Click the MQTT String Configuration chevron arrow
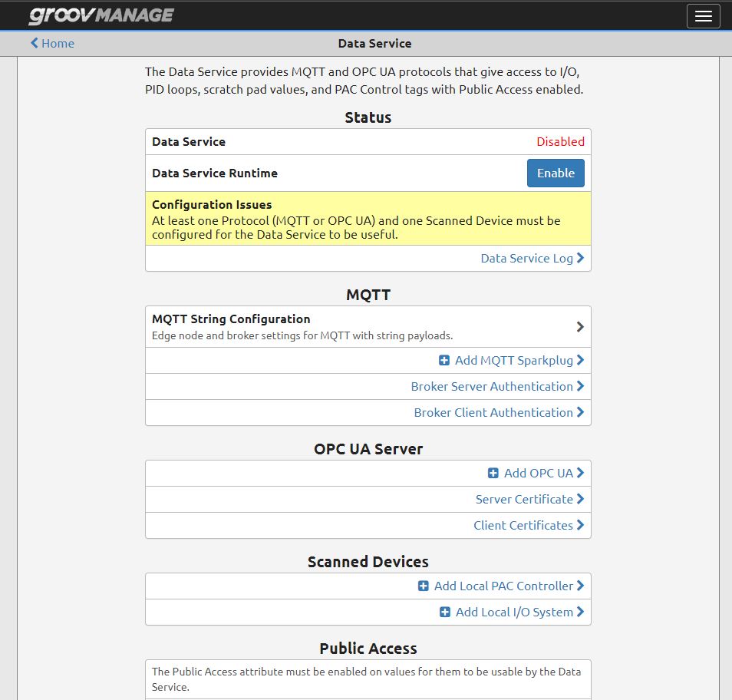 click(x=580, y=327)
